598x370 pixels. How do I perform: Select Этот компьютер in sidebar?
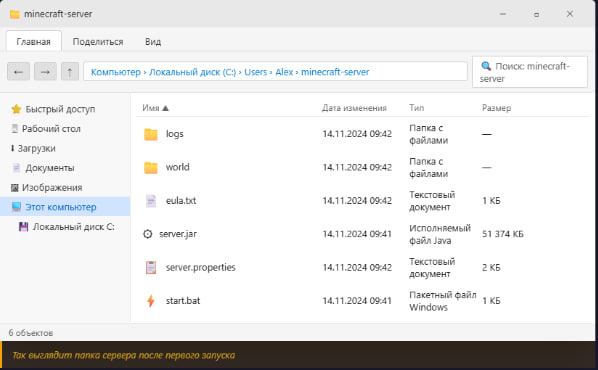(x=65, y=207)
